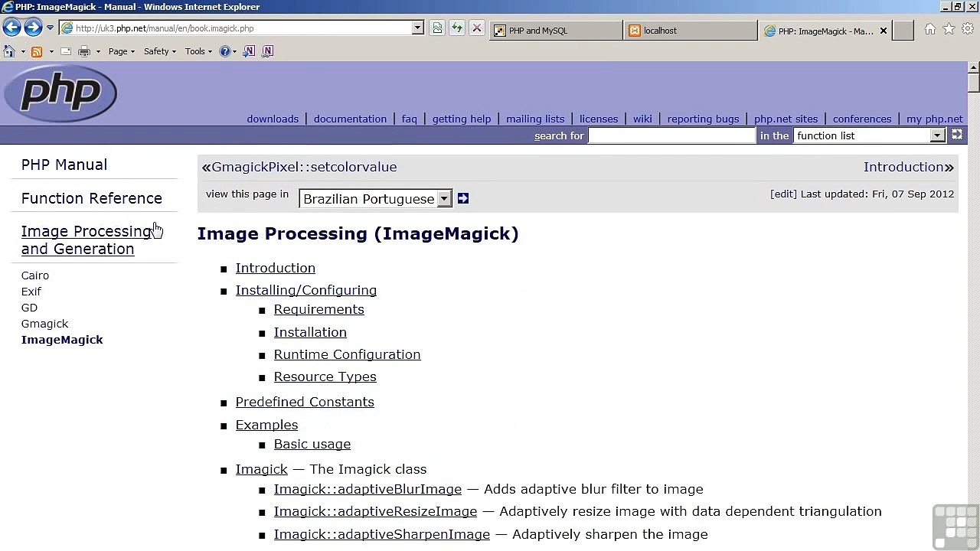Open the recent pages dropdown arrow beside Forward
980x551 pixels.
point(50,28)
